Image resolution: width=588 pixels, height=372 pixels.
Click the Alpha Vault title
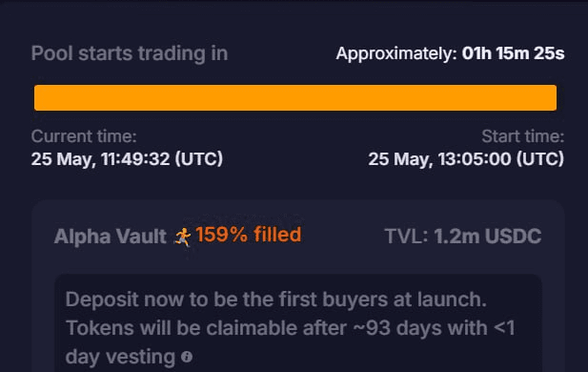[111, 237]
